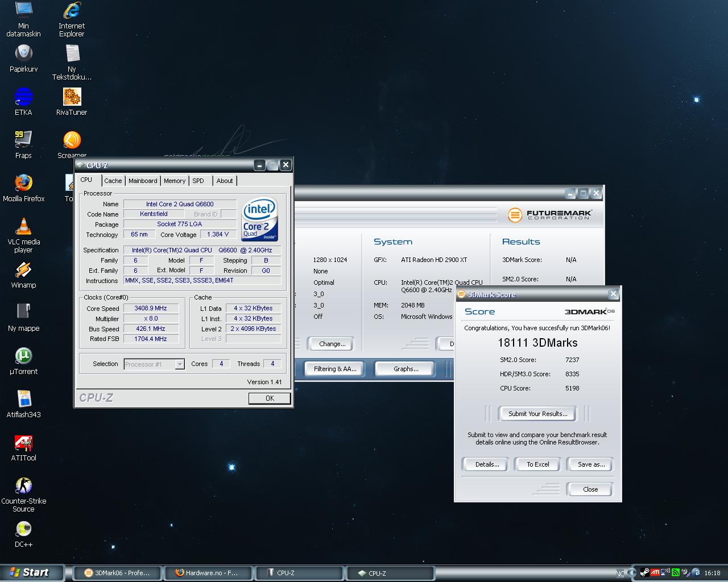Viewport: 728px width, 582px height.
Task: Click the Name field 'Intel Core 2 Quad Q6600'
Action: (x=180, y=204)
